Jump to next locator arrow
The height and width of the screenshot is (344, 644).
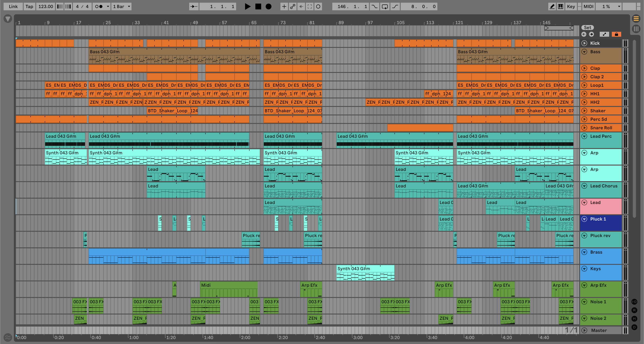[591, 34]
